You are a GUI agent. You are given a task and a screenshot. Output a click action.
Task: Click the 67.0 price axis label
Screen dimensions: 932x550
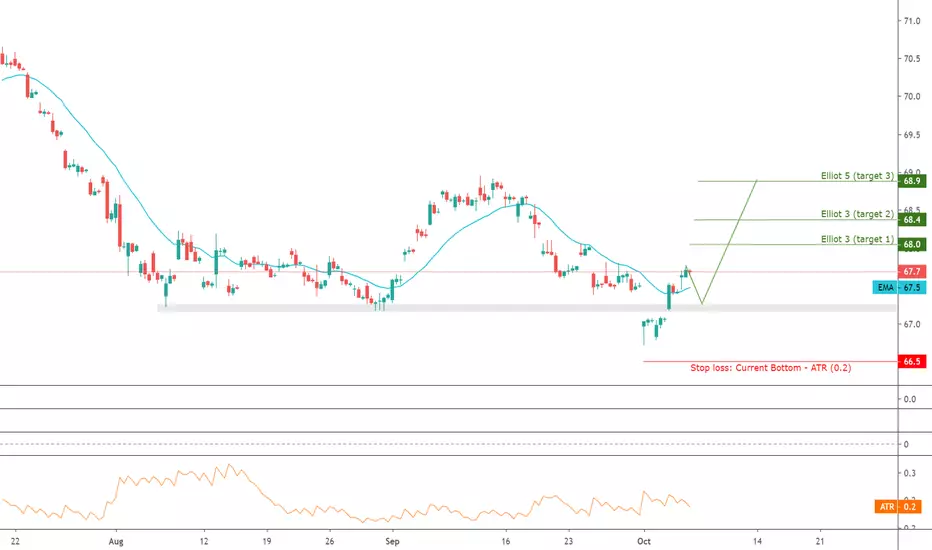(x=912, y=324)
